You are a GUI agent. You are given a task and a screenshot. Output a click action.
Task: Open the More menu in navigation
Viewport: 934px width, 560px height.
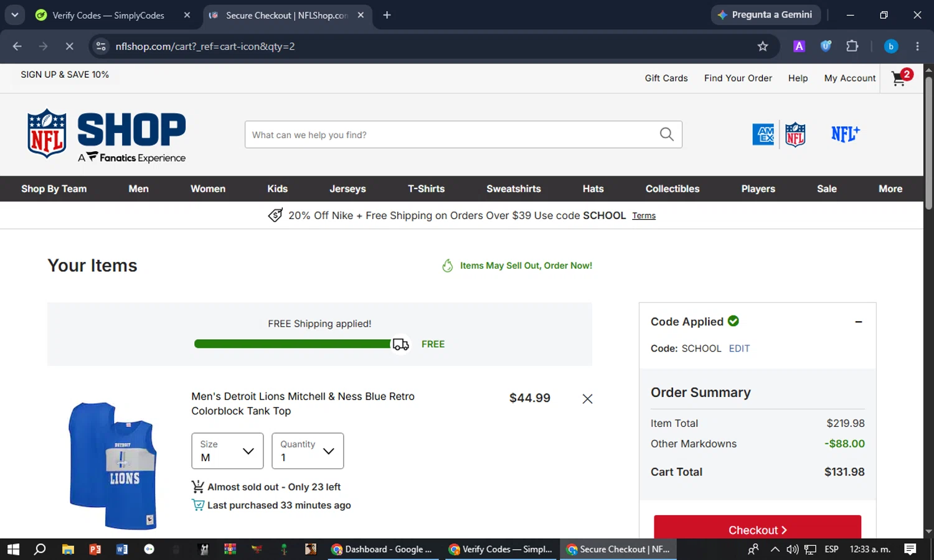[890, 189]
